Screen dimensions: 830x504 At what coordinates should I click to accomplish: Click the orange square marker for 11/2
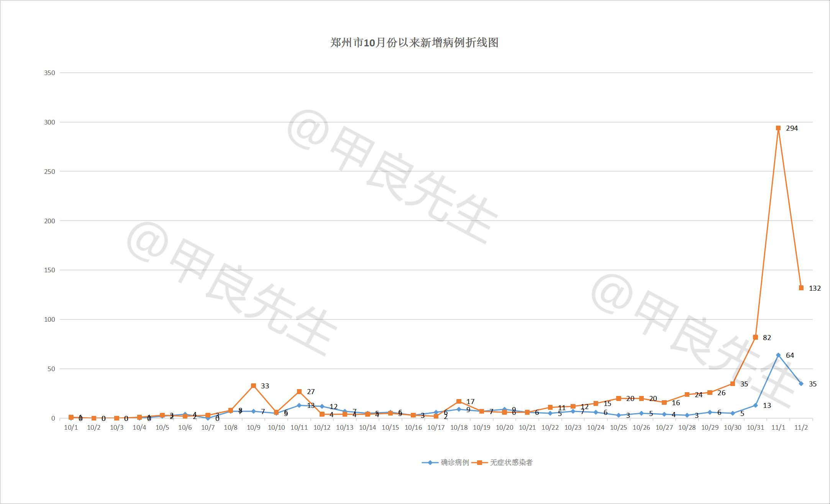point(801,288)
